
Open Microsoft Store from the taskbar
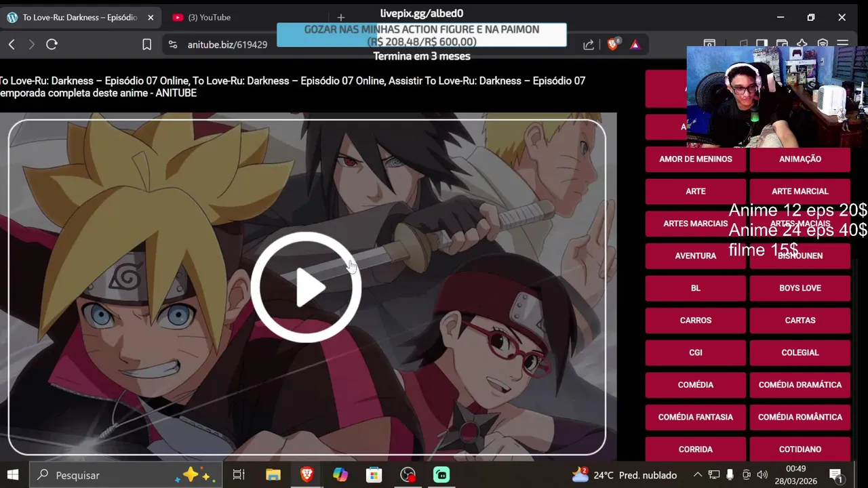(374, 475)
